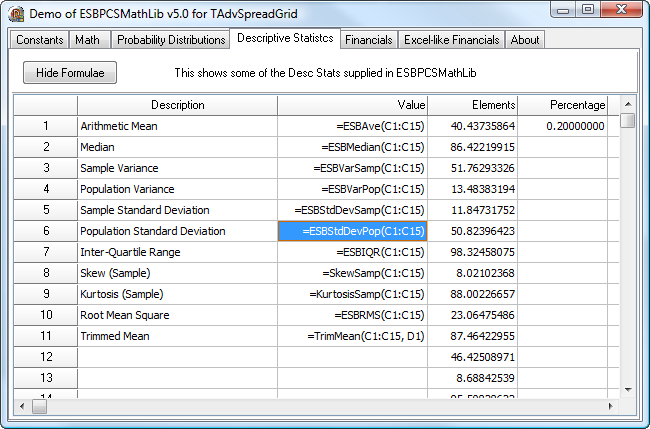Screen dimensions: 650x429
Task: Click row header number 1
Action: pos(46,126)
